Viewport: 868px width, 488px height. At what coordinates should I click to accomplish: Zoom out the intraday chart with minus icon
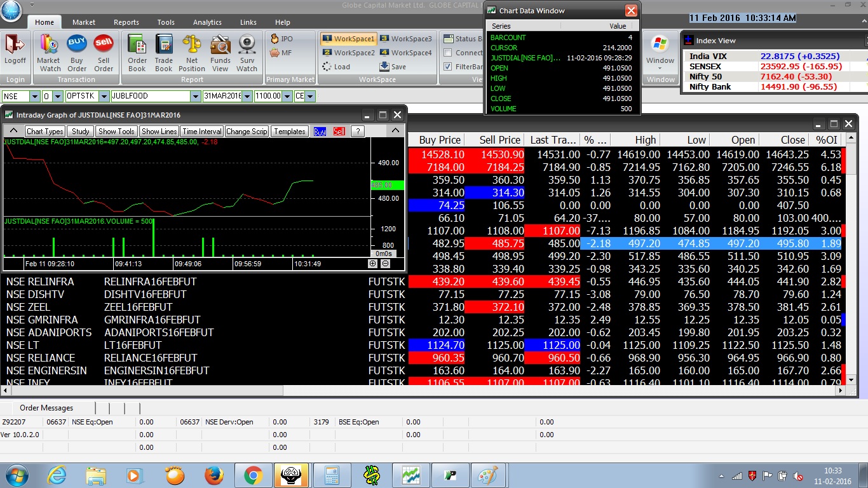click(x=385, y=264)
